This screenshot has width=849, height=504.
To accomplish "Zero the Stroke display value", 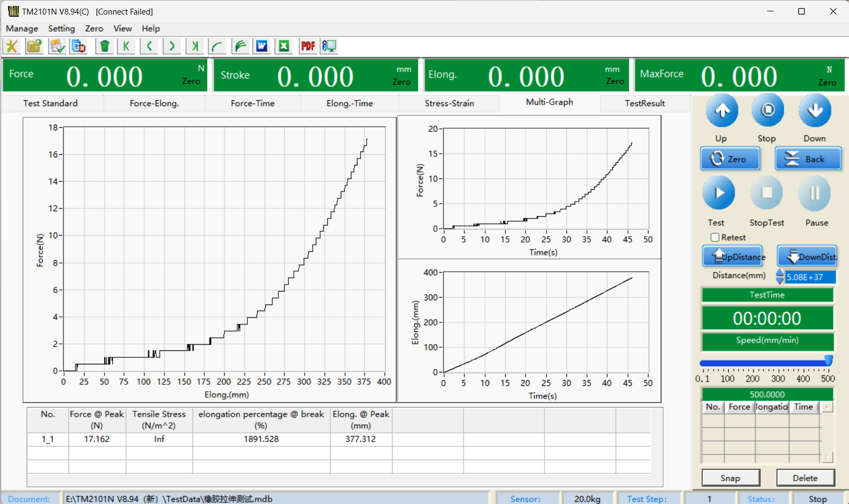I will click(401, 82).
